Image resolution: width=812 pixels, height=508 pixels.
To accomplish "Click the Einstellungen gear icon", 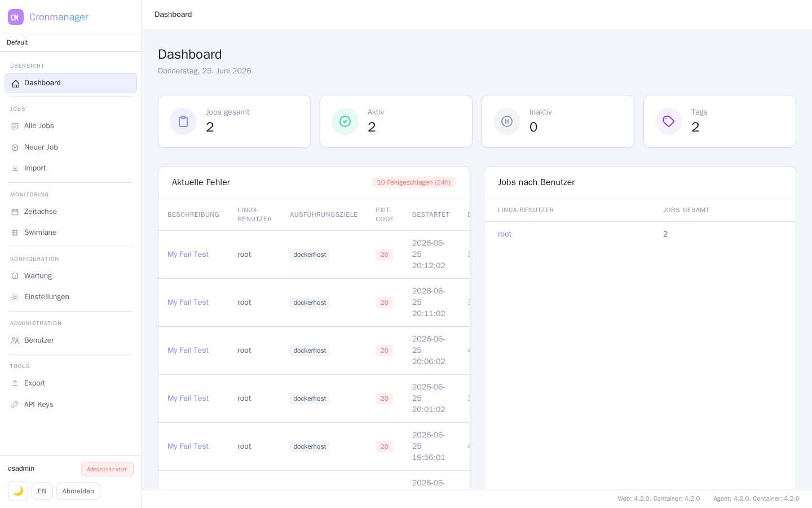I will point(15,297).
